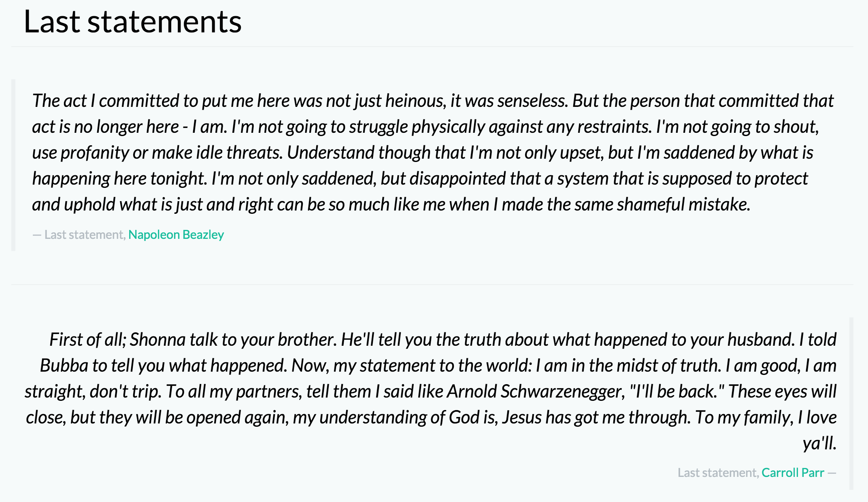The image size is (868, 502).
Task: Click the divider line between the two quotes
Action: click(x=432, y=285)
